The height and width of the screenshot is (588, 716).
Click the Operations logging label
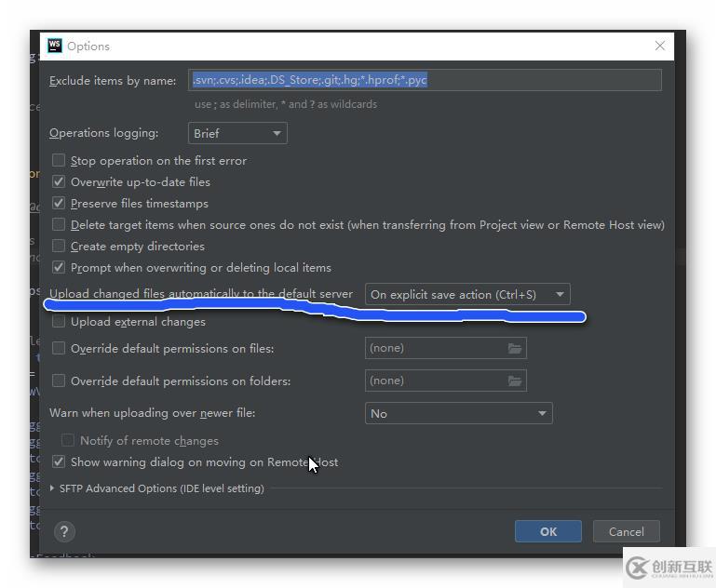104,133
